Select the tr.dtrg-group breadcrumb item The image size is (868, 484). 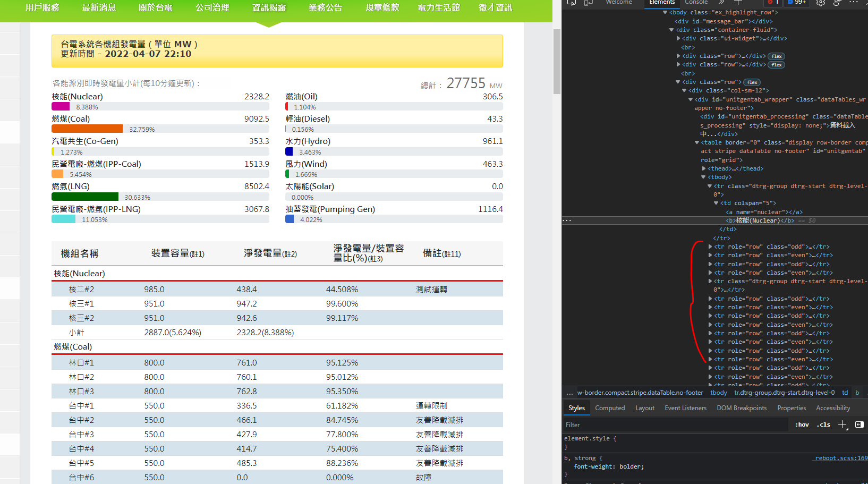(x=785, y=393)
